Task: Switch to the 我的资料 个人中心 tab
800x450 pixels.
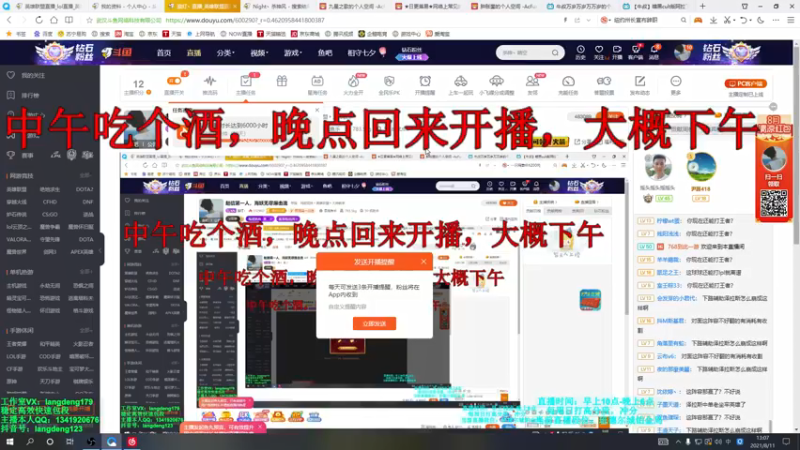Action: coord(124,6)
